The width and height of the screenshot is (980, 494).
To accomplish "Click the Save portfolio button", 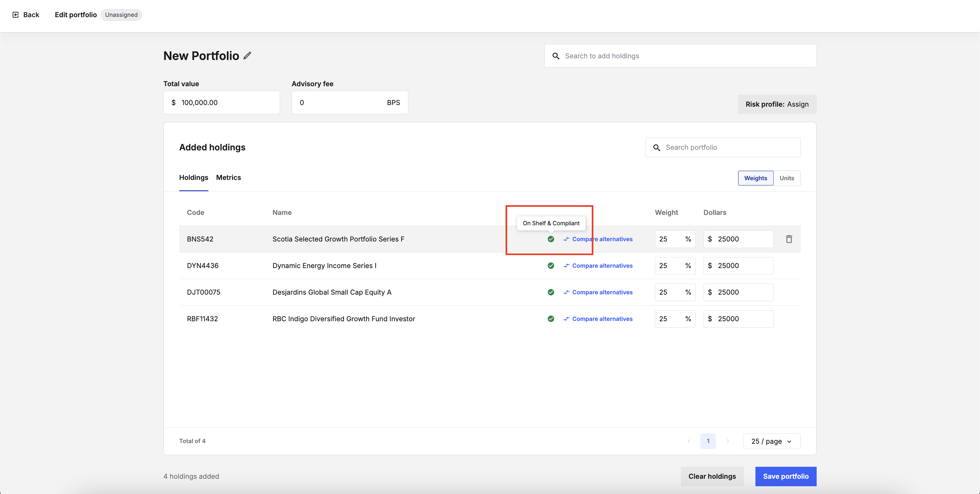I will (x=786, y=476).
